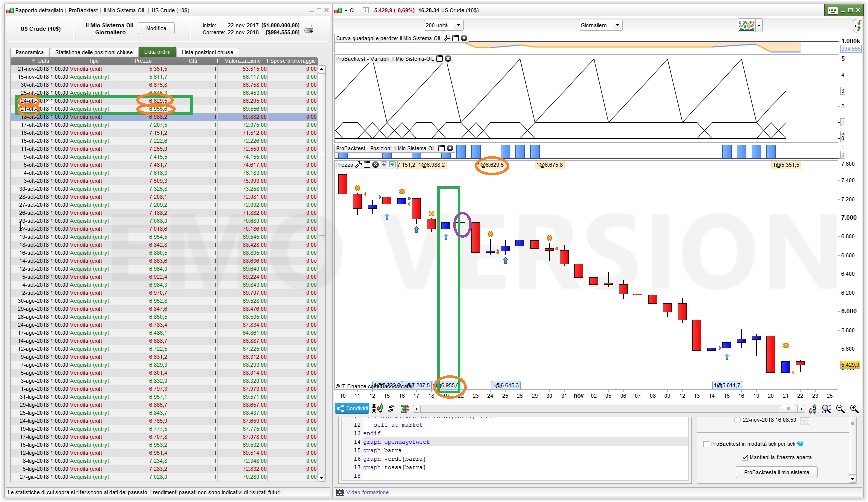
Task: Maximize the ProBacktest Posizioni panel
Action: coord(442,148)
